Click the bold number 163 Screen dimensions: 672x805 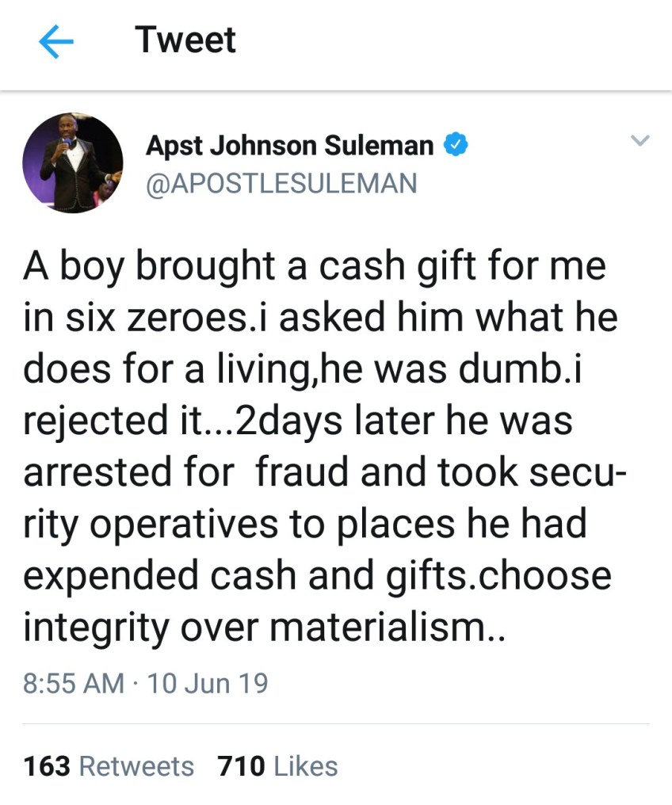(x=47, y=766)
